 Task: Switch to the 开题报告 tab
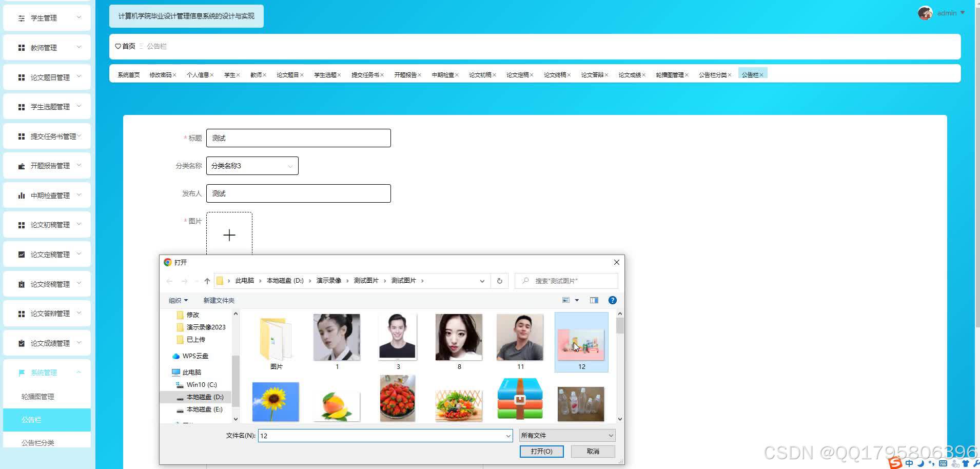[x=405, y=75]
